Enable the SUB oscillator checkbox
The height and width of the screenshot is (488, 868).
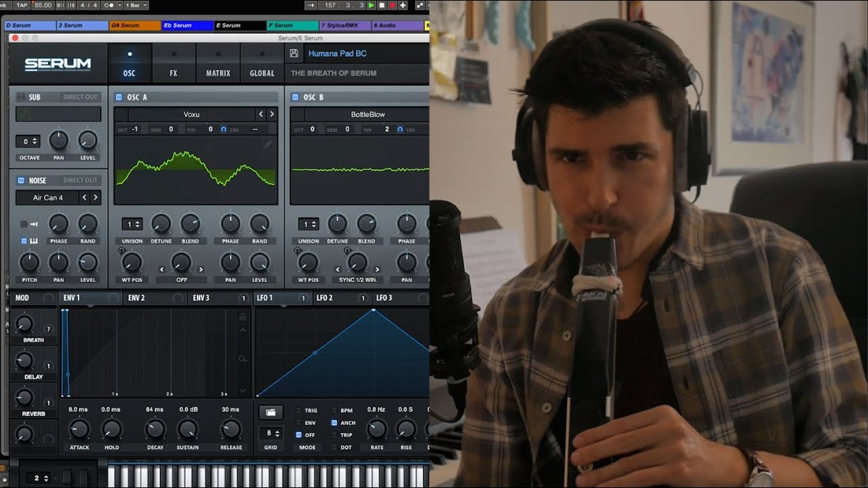[21, 97]
